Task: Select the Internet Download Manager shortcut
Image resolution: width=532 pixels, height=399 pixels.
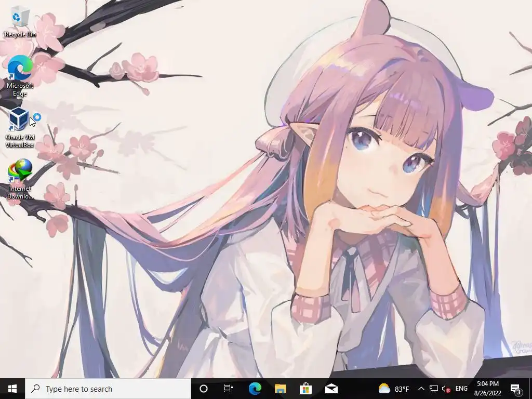Action: (x=20, y=179)
